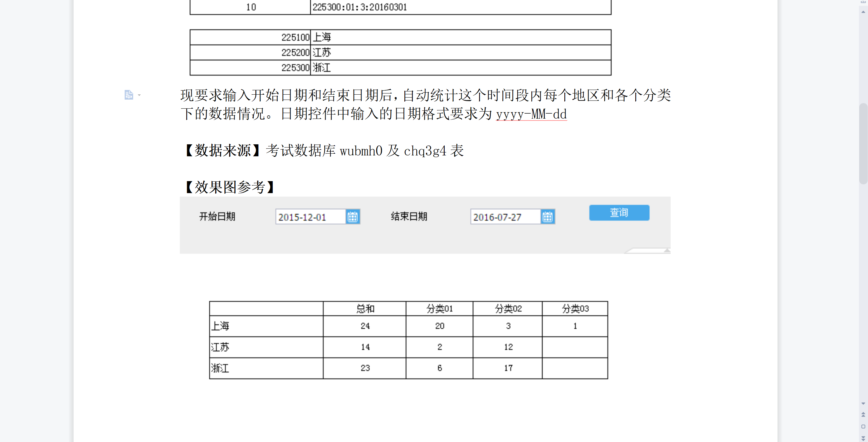Click the 分类01 column header

tap(439, 308)
